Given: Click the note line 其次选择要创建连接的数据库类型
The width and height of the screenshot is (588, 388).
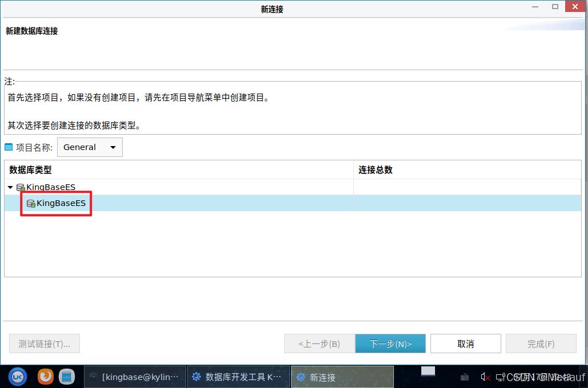Looking at the screenshot, I should [75, 126].
